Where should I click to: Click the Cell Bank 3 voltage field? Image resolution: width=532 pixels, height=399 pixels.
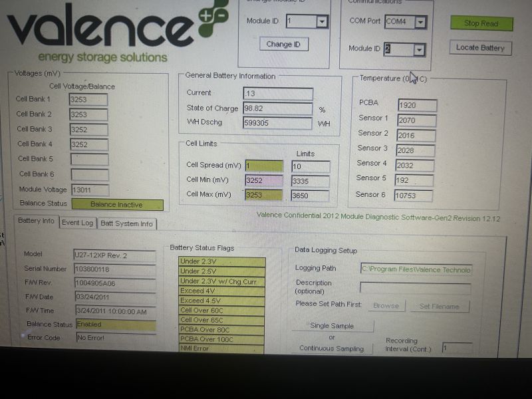click(x=89, y=130)
